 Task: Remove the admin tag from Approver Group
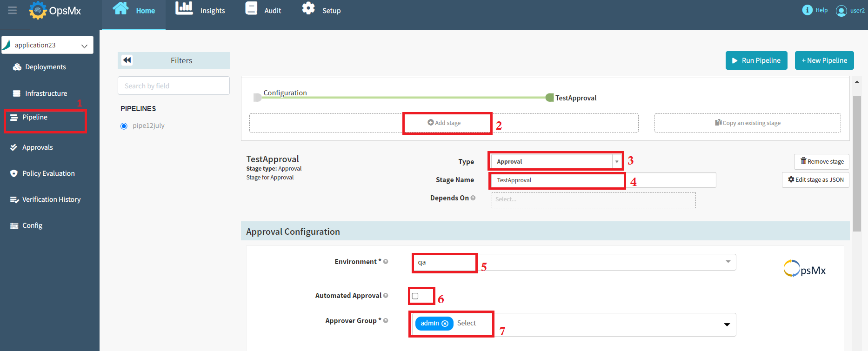click(445, 324)
